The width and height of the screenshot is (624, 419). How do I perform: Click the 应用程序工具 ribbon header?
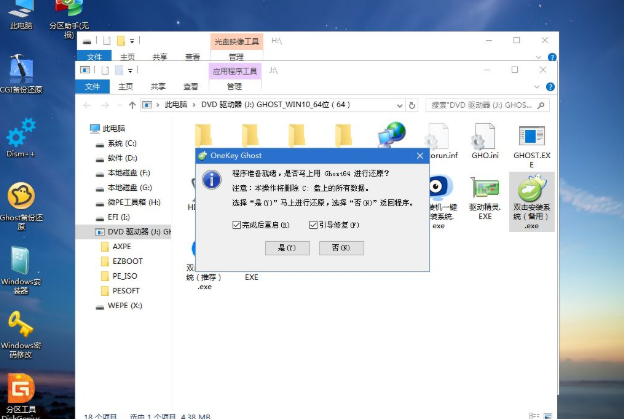[235, 71]
